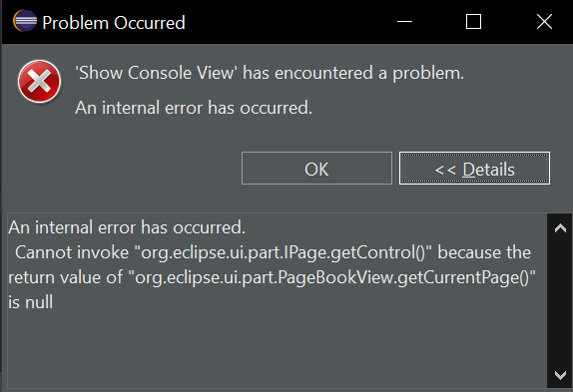Click the empty space below 'is null' in the details
The width and height of the screenshot is (573, 392).
277,348
